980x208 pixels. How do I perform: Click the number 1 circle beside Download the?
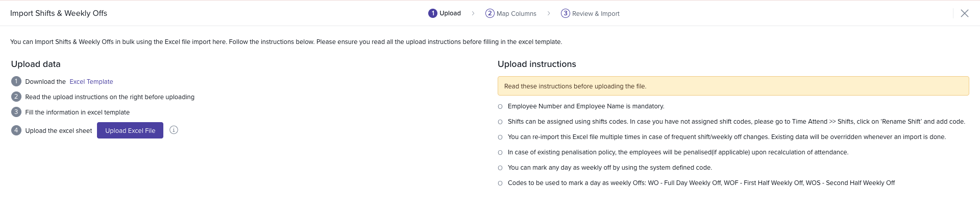point(16,81)
